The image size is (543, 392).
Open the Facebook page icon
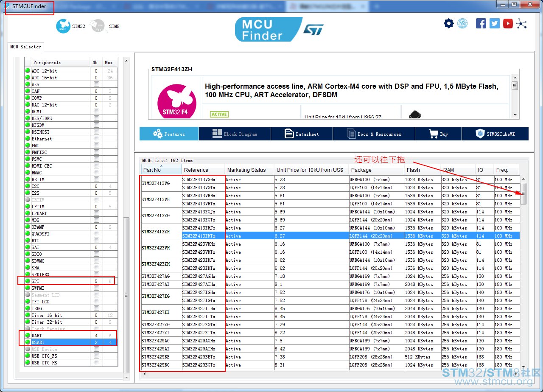coord(481,23)
